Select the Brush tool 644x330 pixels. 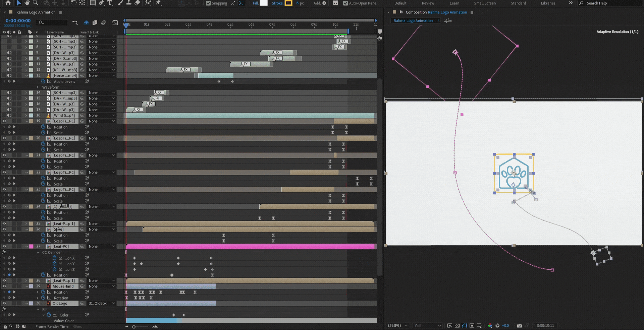click(x=120, y=3)
